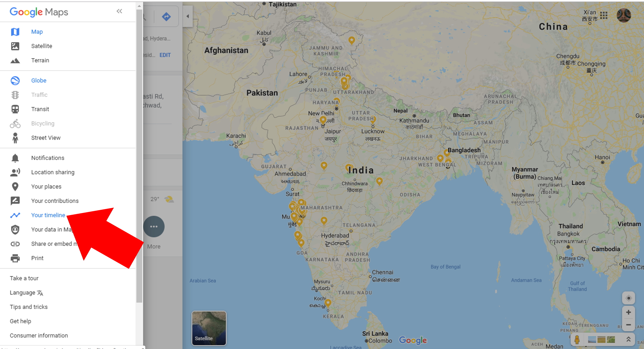Collapse the side panel with the arrow tab
This screenshot has width=644, height=349.
(187, 16)
